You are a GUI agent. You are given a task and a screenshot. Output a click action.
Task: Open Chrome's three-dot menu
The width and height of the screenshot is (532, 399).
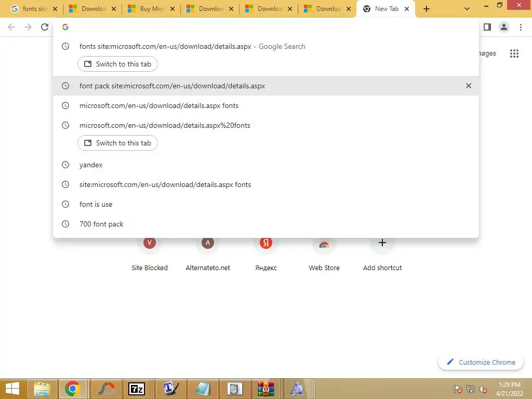point(521,27)
